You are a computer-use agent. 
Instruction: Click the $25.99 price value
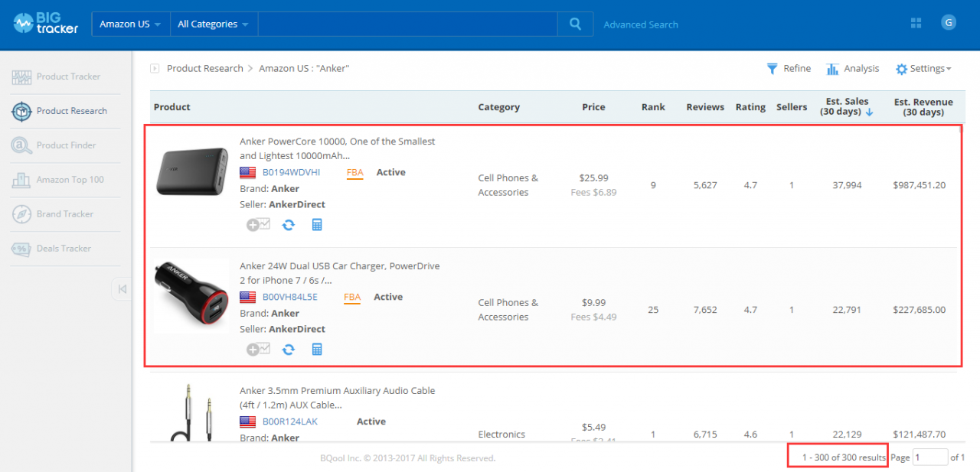point(593,177)
